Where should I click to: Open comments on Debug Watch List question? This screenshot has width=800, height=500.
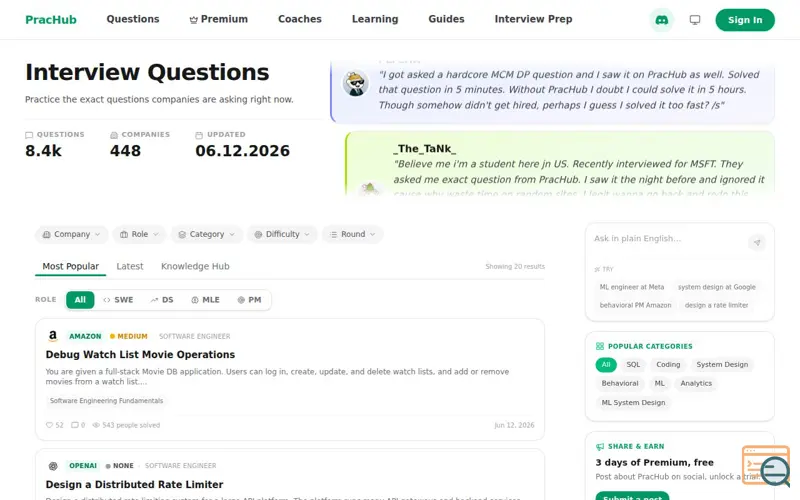(x=78, y=425)
